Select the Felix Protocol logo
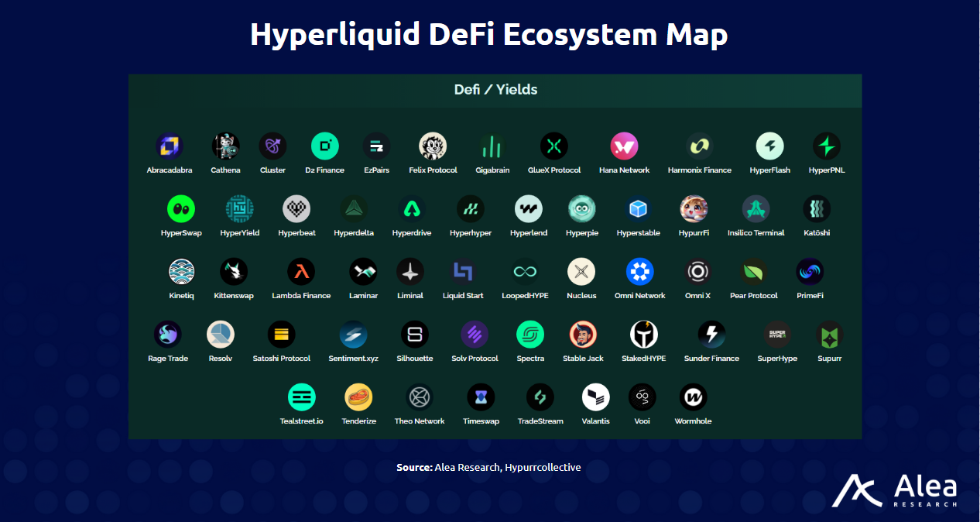The image size is (980, 522). [x=433, y=144]
